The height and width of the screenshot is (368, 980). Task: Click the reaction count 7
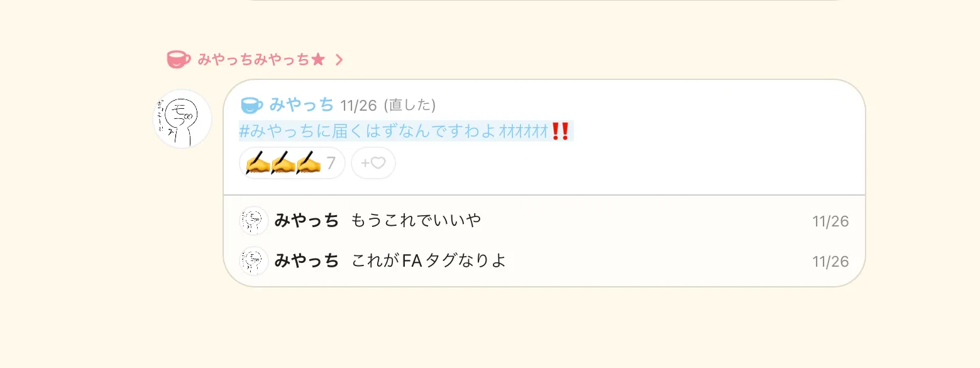(331, 164)
